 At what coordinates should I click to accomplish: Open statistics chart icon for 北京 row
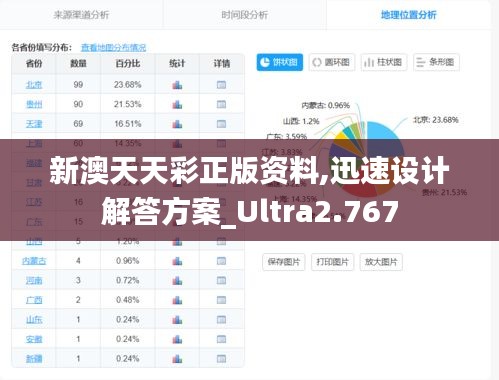pos(177,85)
